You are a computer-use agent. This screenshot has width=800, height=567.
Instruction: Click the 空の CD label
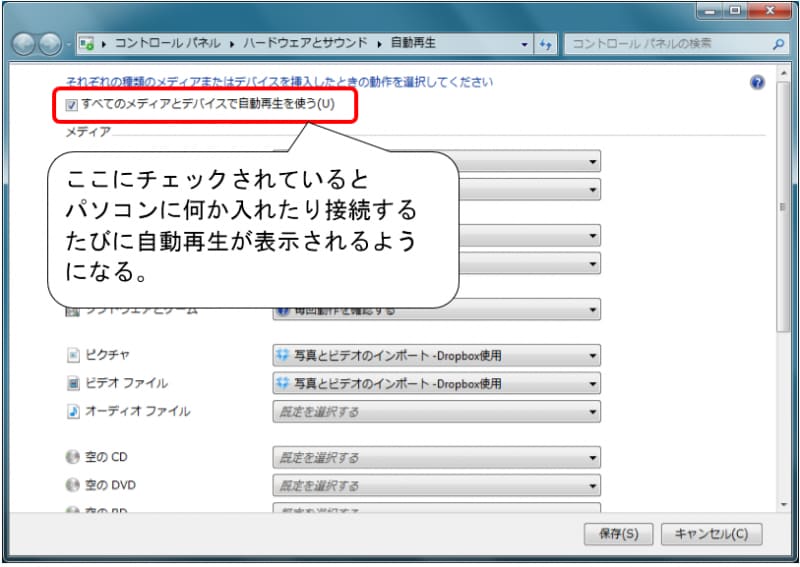point(106,457)
